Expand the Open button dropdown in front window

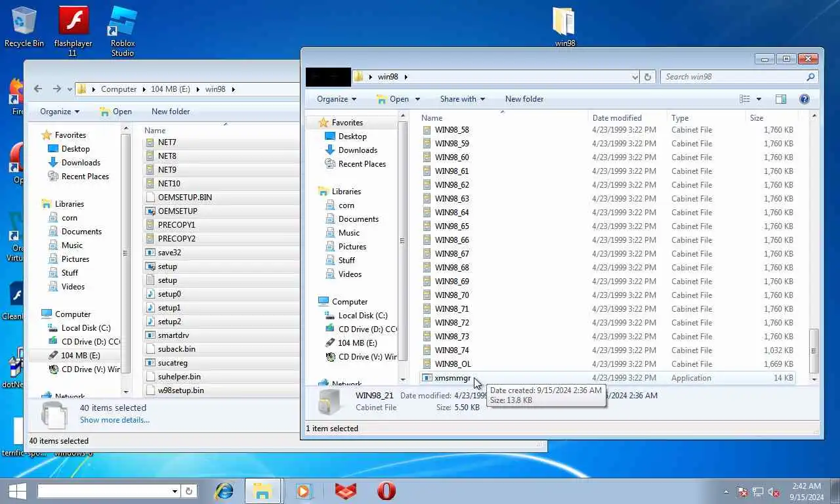coord(417,99)
